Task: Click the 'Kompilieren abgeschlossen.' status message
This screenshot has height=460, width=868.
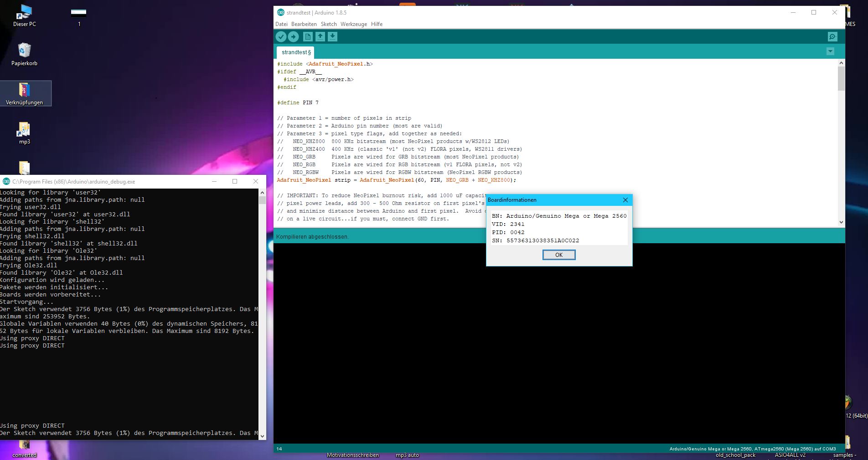Action: coord(312,237)
